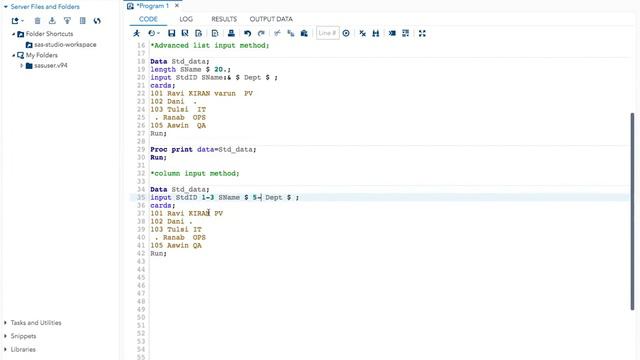Select the sas-studio-workspace shortcut
This screenshot has height=360, width=640.
[65, 44]
